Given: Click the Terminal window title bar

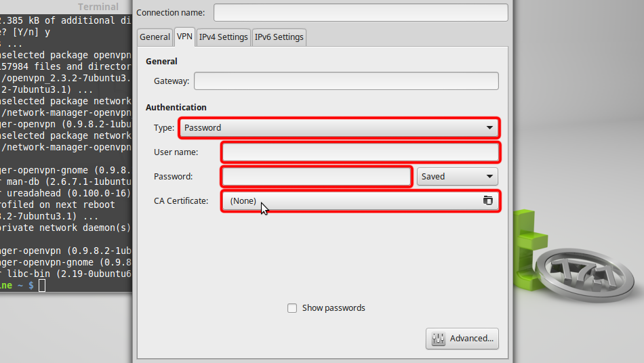Looking at the screenshot, I should pos(68,7).
